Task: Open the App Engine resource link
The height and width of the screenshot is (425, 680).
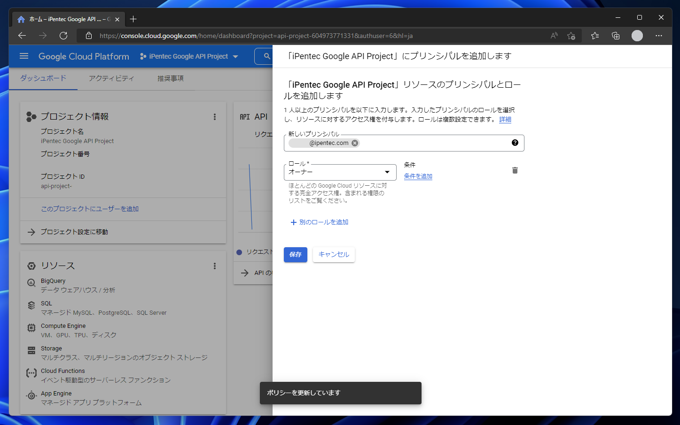Action: 56,394
